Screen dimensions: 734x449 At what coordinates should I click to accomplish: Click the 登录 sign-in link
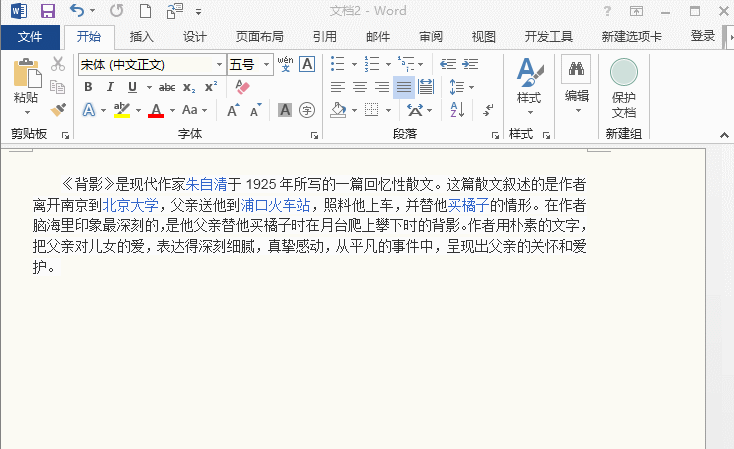(x=703, y=36)
